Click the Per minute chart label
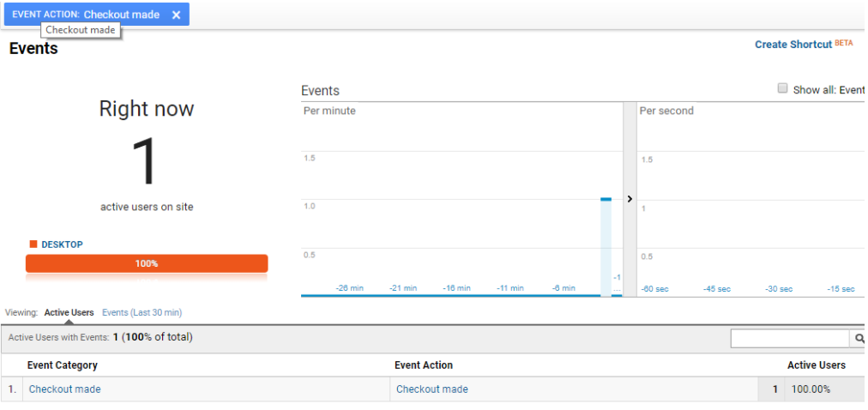Viewport: 868px width, 410px height. coord(329,111)
